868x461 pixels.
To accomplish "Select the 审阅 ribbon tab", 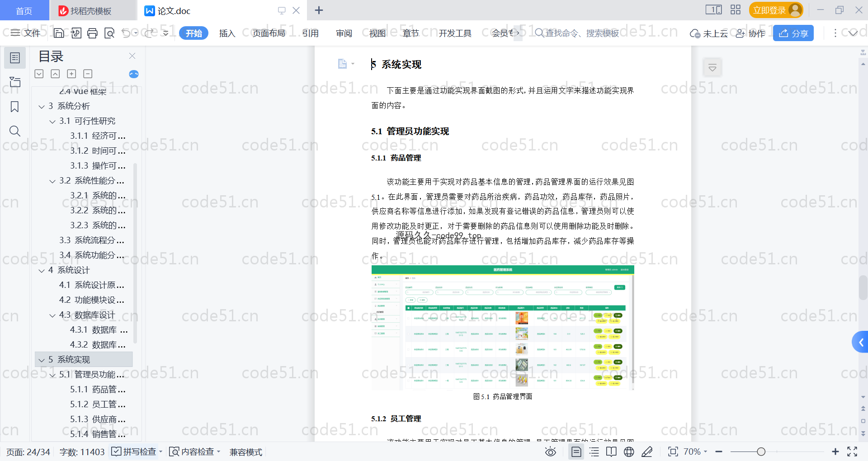I will (x=344, y=33).
